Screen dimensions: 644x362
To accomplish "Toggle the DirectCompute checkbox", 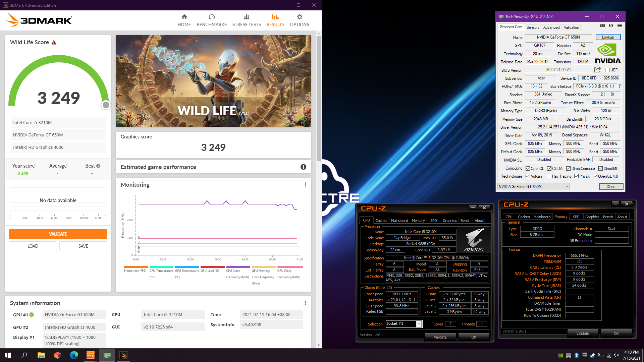I will [x=568, y=169].
